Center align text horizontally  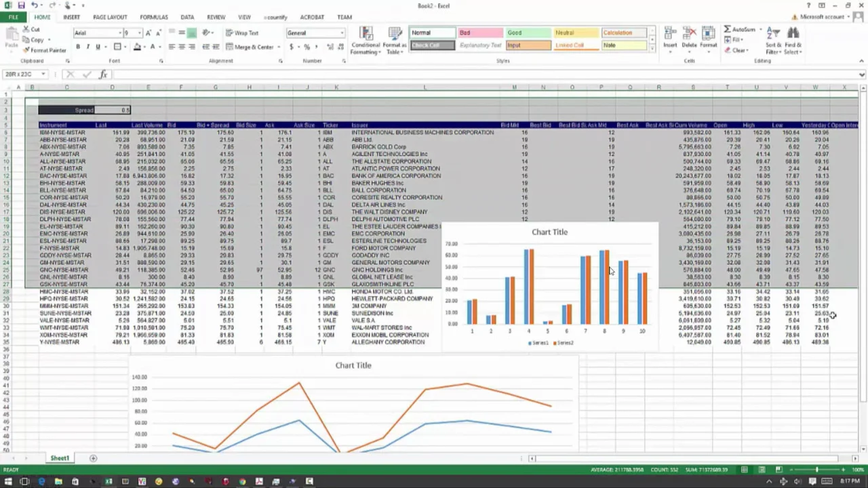point(182,47)
